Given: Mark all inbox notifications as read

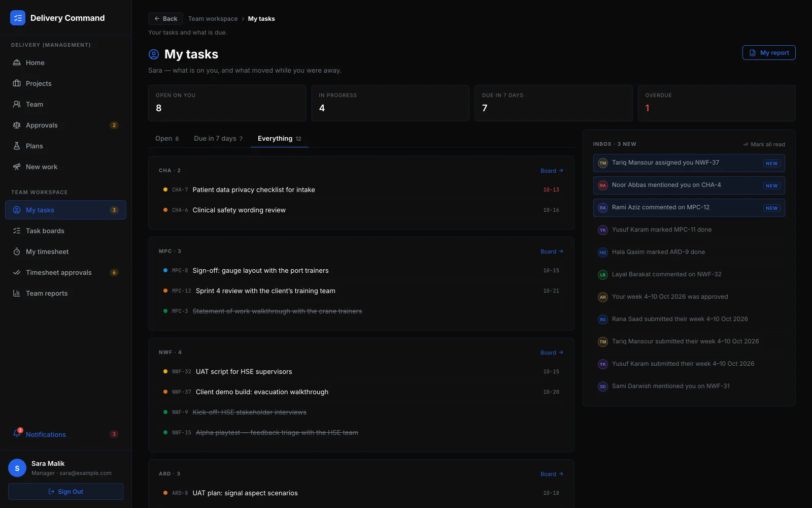Looking at the screenshot, I should (764, 144).
